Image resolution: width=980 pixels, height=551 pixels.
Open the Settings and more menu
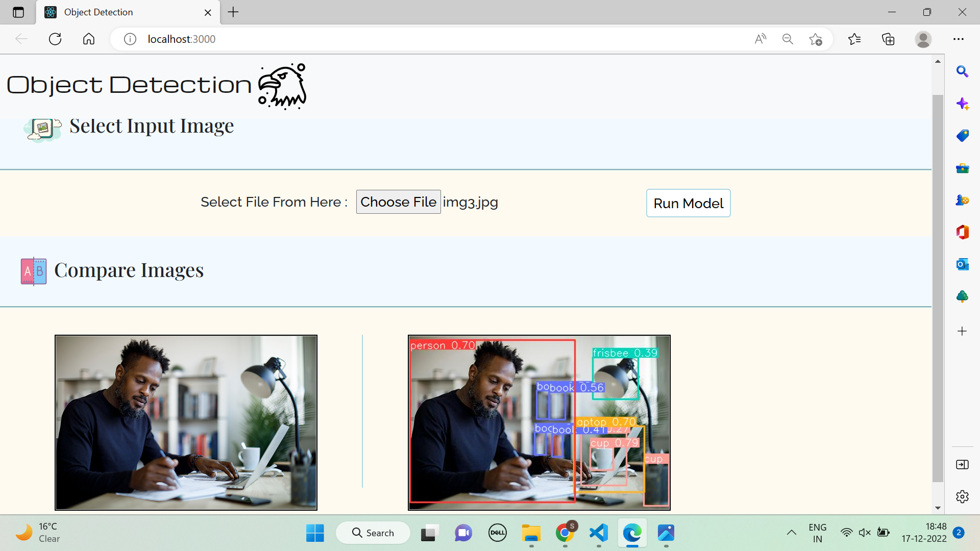(x=959, y=39)
